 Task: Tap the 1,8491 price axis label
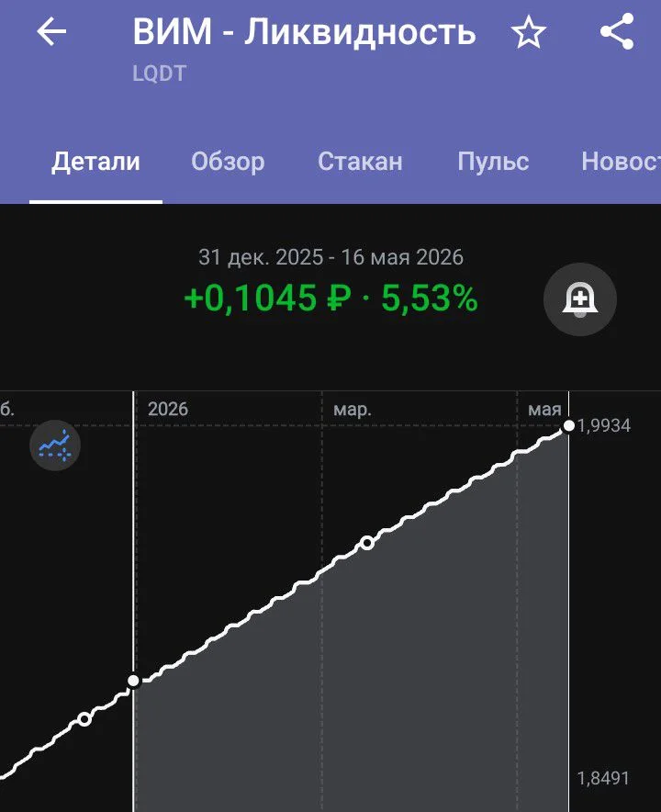click(x=603, y=778)
